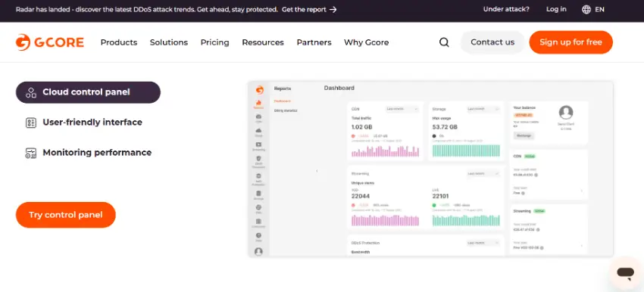
Task: Open the chat widget bubble
Action: (x=626, y=272)
